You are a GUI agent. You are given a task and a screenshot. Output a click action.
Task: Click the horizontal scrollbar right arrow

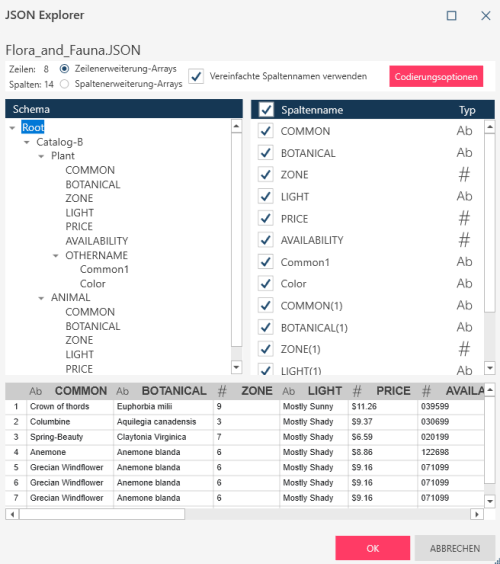point(477,514)
